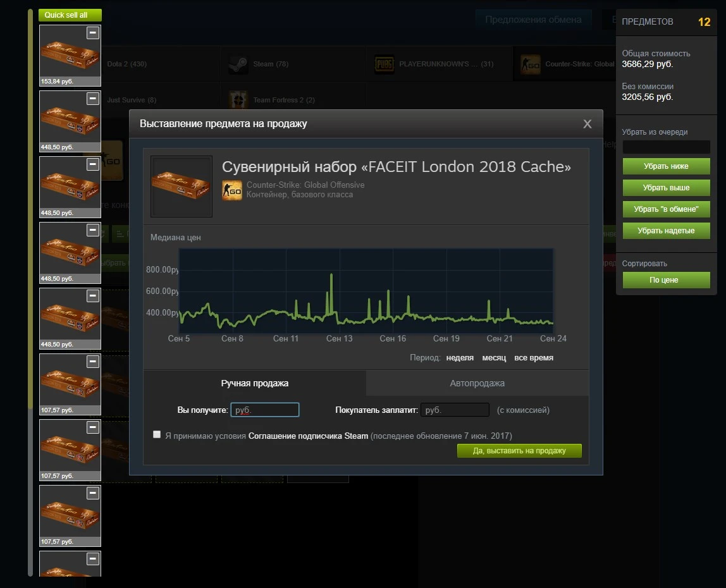Click the item title FACEIT London 2018 Cache

click(x=397, y=167)
